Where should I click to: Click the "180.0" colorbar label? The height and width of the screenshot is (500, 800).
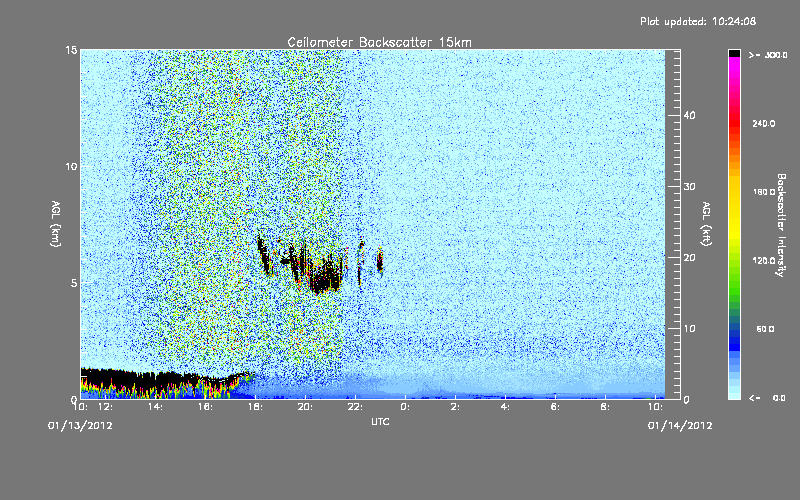coord(764,192)
